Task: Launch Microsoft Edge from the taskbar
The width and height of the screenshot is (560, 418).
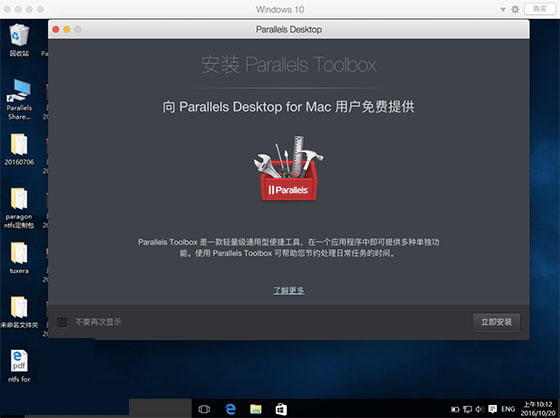Action: [230, 409]
